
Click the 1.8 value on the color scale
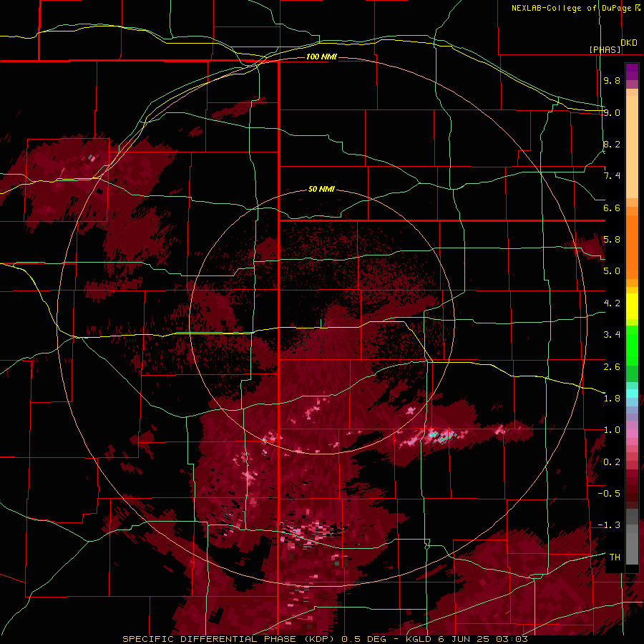(x=612, y=399)
